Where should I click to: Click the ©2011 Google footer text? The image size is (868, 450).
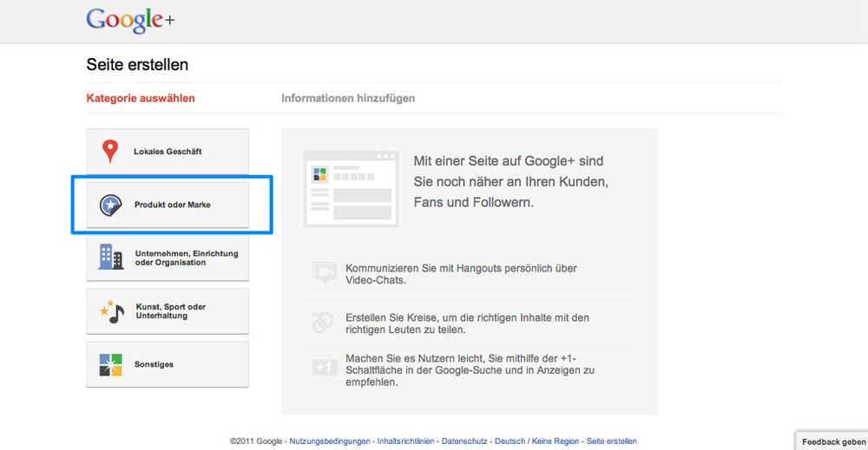tap(256, 441)
